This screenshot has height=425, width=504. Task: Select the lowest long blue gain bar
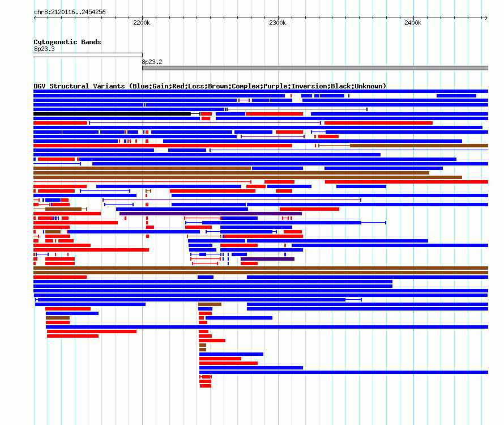pos(344,372)
